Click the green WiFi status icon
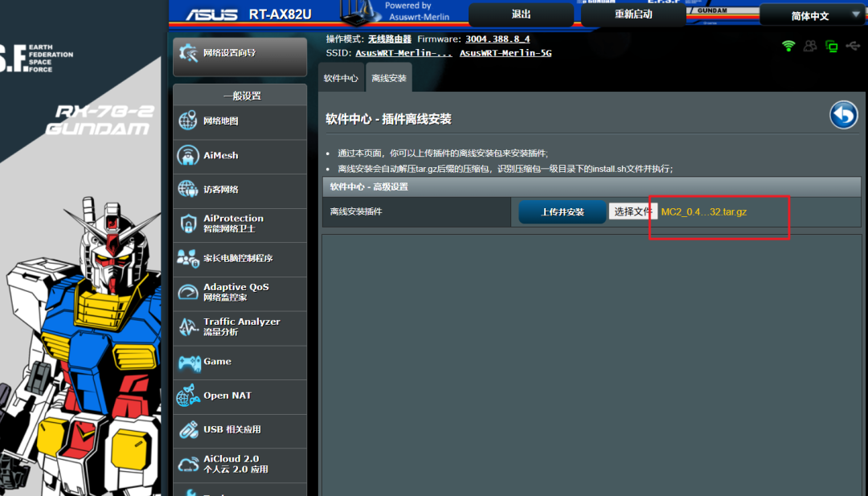This screenshot has width=868, height=496. [788, 46]
